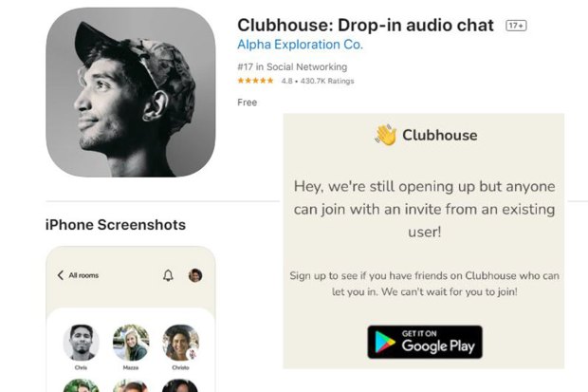Click the 17+ age rating badge
588x392 pixels.
pos(516,26)
